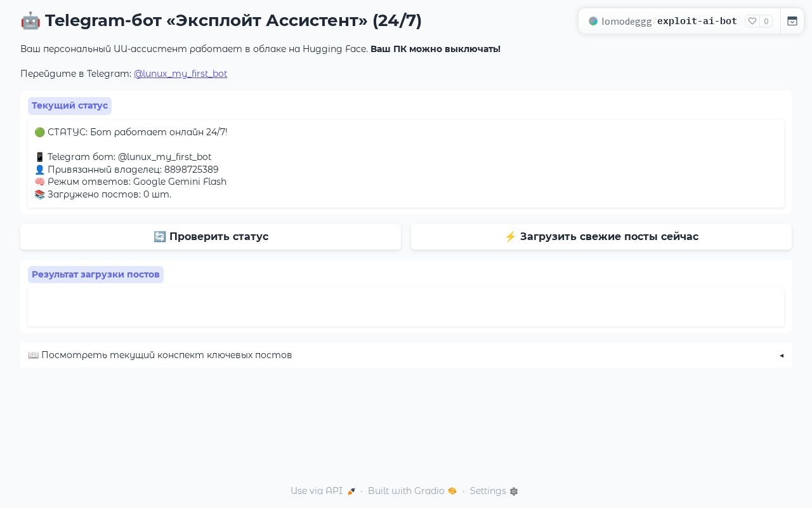Image resolution: width=812 pixels, height=508 pixels.
Task: Open the exploit-ai-bot Space link
Action: coord(697,21)
